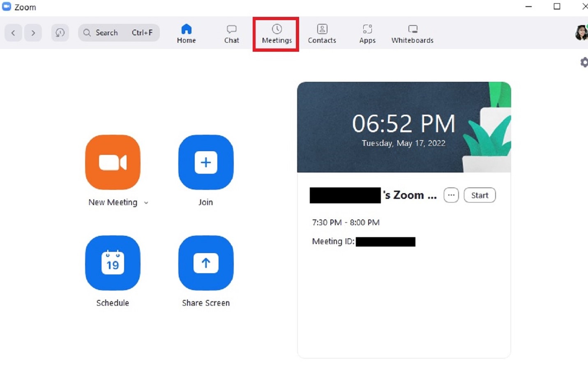Open settings via the gear icon
The image size is (588, 392).
[584, 62]
